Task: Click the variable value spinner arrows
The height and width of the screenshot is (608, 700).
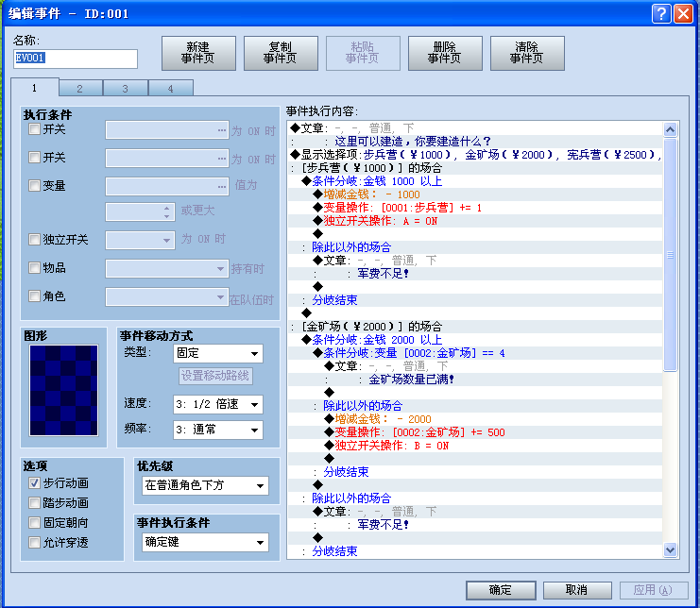Action: (166, 211)
